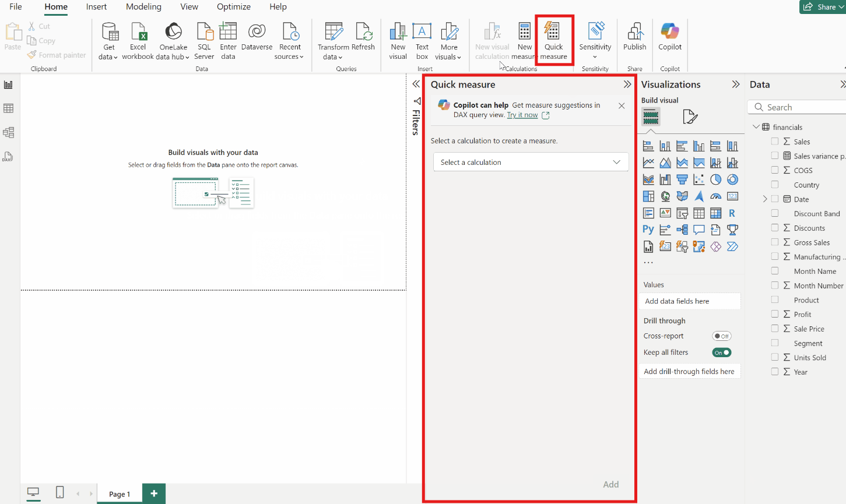Choose the Python visual icon
The width and height of the screenshot is (846, 504).
pos(648,230)
